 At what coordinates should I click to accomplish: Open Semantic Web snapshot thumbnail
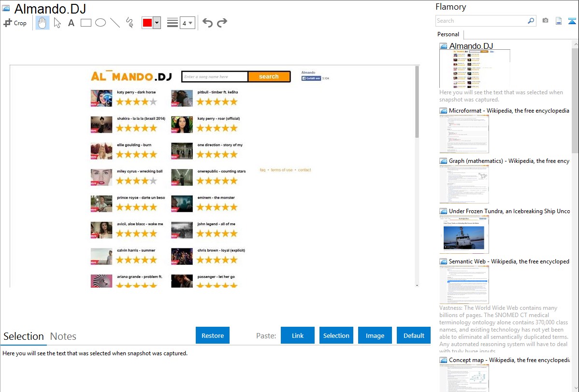coord(464,285)
